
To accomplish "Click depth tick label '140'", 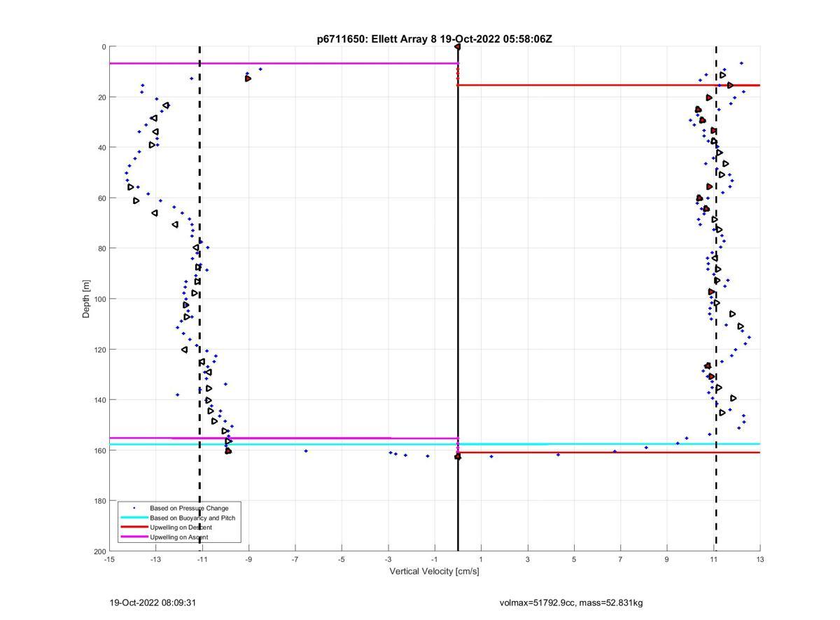I will click(x=99, y=400).
